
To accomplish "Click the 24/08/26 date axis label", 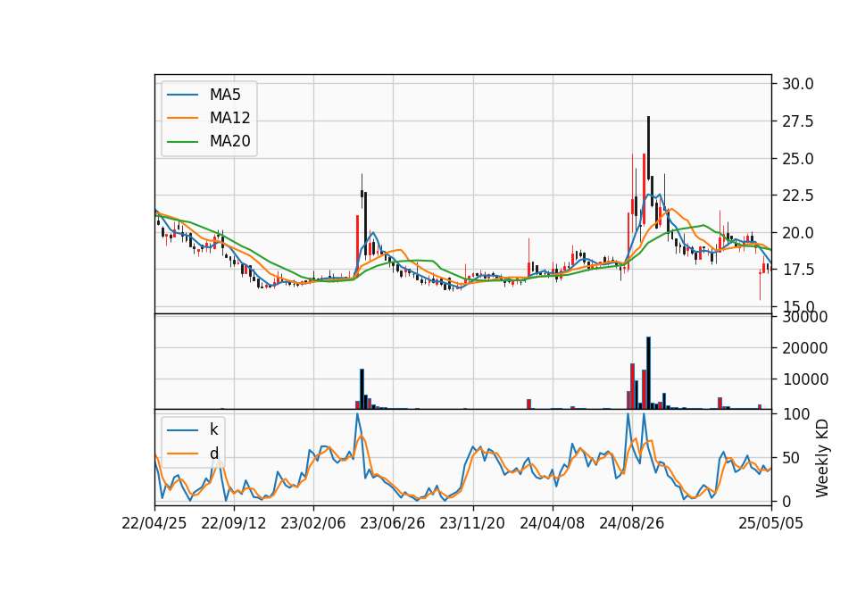I will pyautogui.click(x=632, y=523).
